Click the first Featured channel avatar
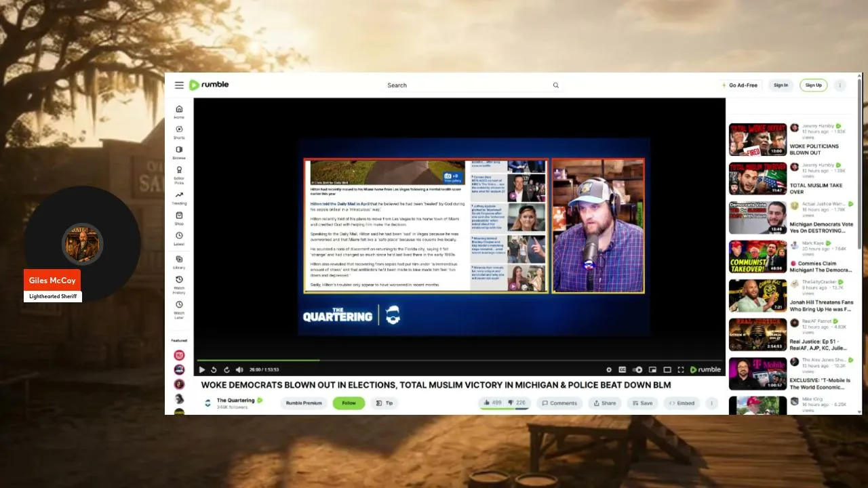 (x=179, y=355)
